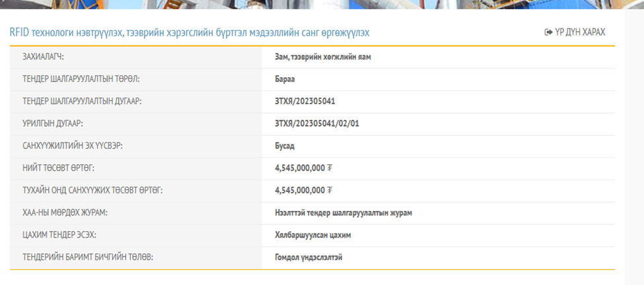
Task: Click the САНХҮҮЖИЛТИЙН ЭХ ҮҮСВЭР label
Action: [x=73, y=146]
